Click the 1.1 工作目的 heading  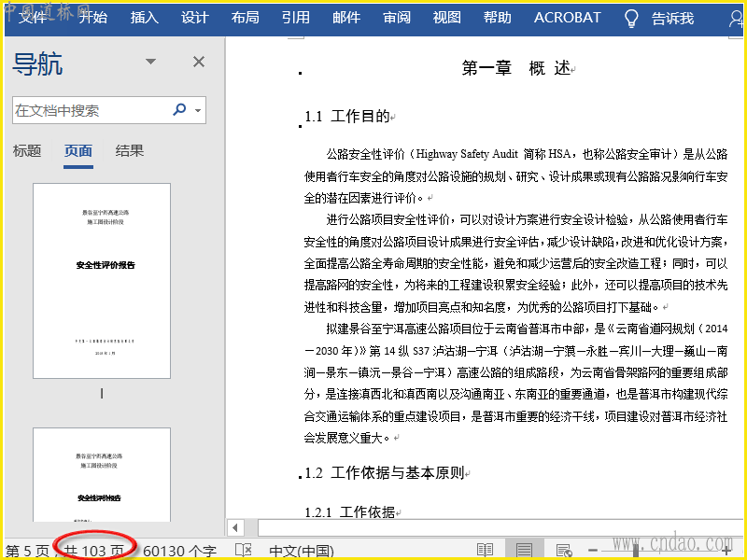pyautogui.click(x=347, y=116)
